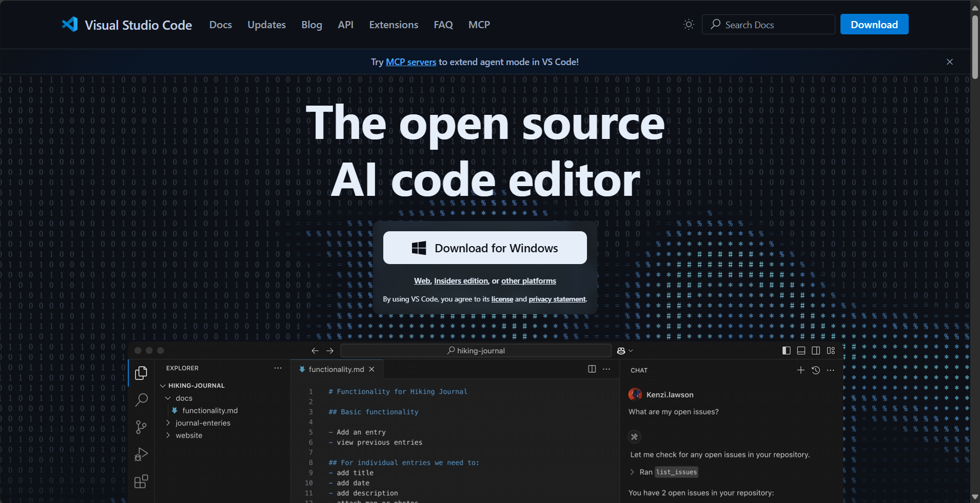This screenshot has width=980, height=503.
Task: Click the Download for Windows button
Action: 485,248
